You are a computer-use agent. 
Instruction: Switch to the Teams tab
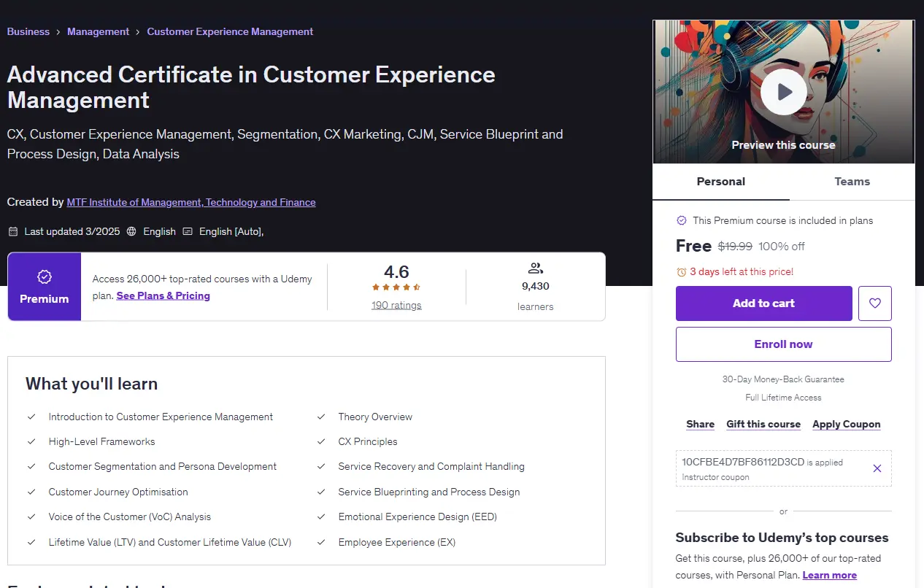(852, 182)
